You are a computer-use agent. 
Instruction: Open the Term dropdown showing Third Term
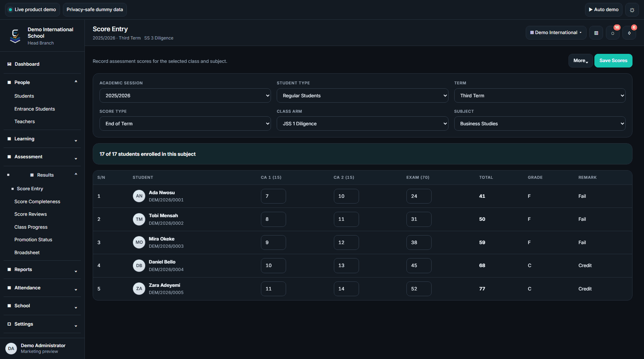(539, 95)
